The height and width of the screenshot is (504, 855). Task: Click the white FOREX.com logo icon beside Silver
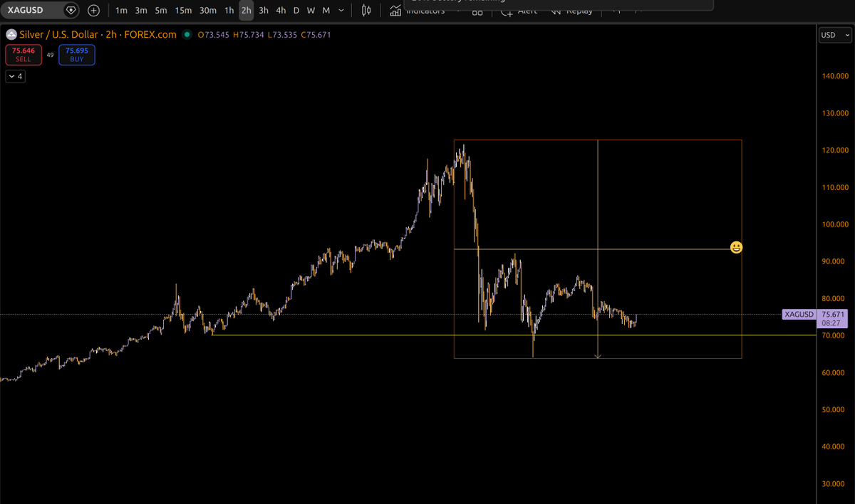(11, 34)
